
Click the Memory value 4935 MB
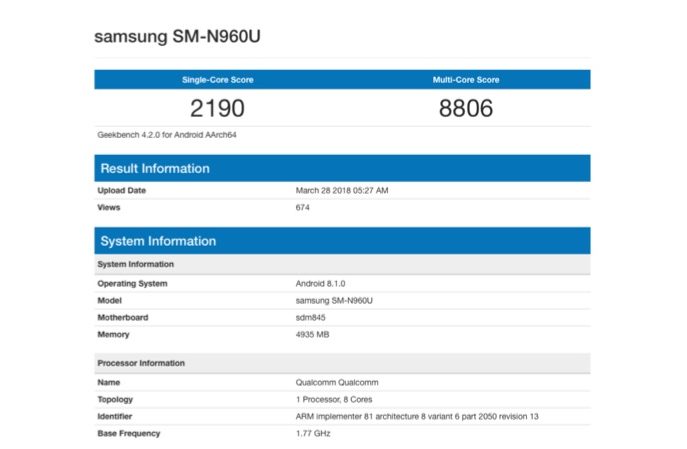[x=312, y=334]
